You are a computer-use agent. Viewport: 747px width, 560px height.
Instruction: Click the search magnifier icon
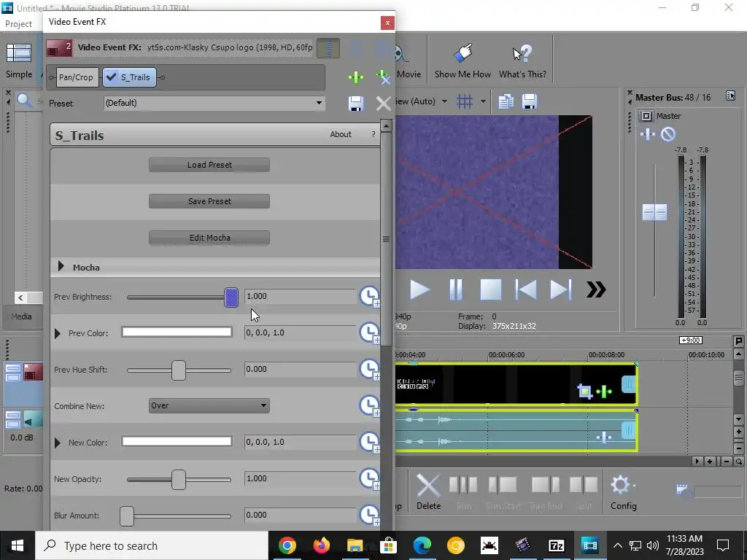[x=24, y=101]
